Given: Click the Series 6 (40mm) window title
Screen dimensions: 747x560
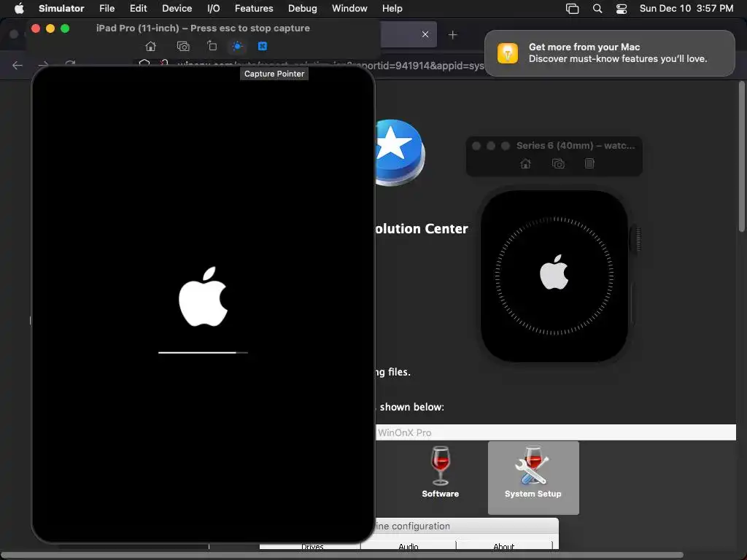Looking at the screenshot, I should pyautogui.click(x=576, y=146).
